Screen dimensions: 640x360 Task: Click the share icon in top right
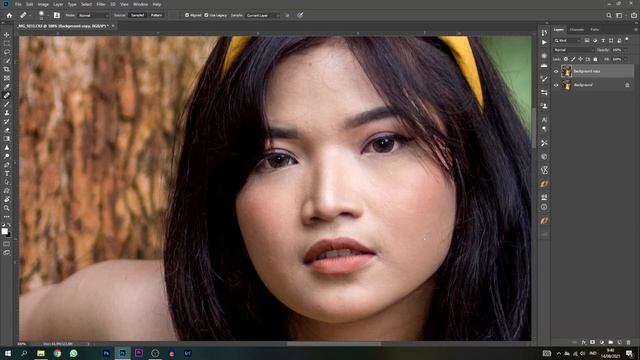click(x=633, y=15)
